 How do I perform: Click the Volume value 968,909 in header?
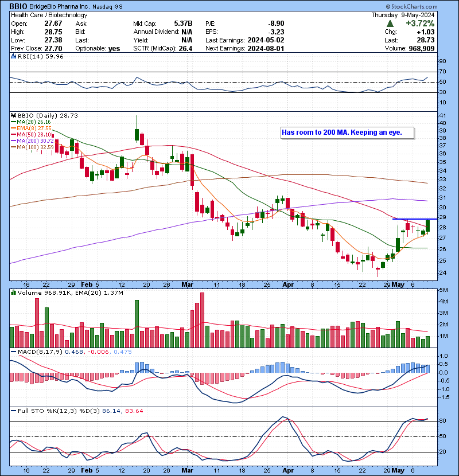click(x=422, y=49)
